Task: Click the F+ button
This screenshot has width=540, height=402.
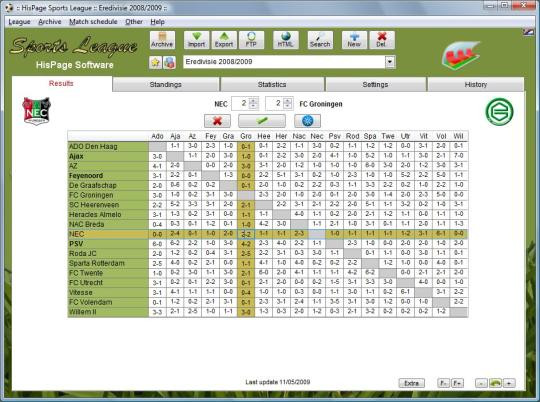Action: tap(457, 383)
